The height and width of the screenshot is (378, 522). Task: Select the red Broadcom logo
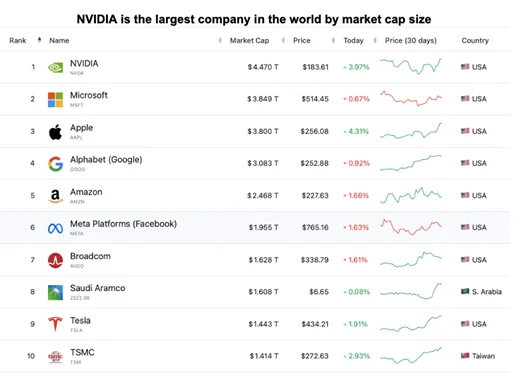(x=55, y=260)
